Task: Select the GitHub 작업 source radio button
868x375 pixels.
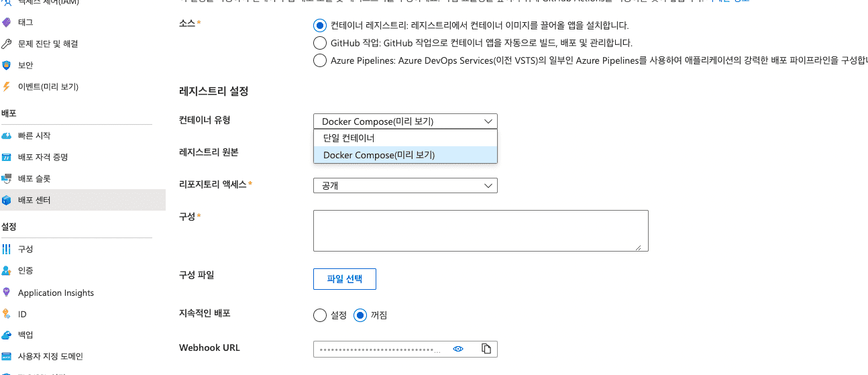Action: point(320,43)
